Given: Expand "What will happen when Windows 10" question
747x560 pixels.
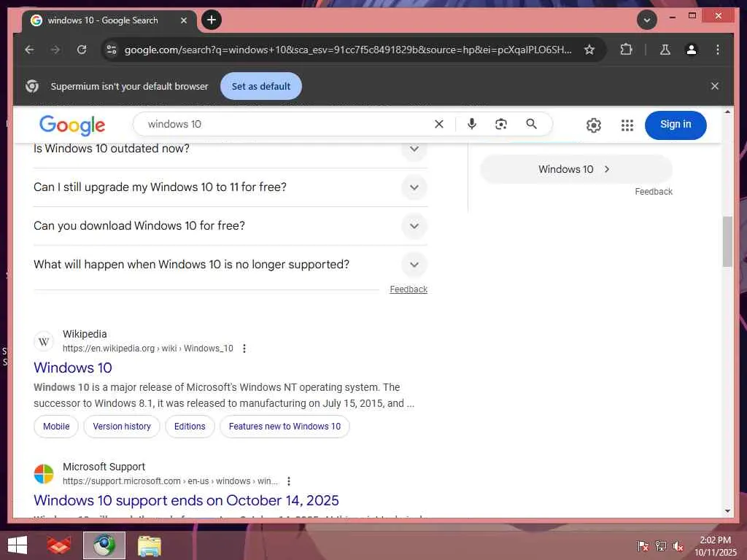Looking at the screenshot, I should (x=414, y=265).
